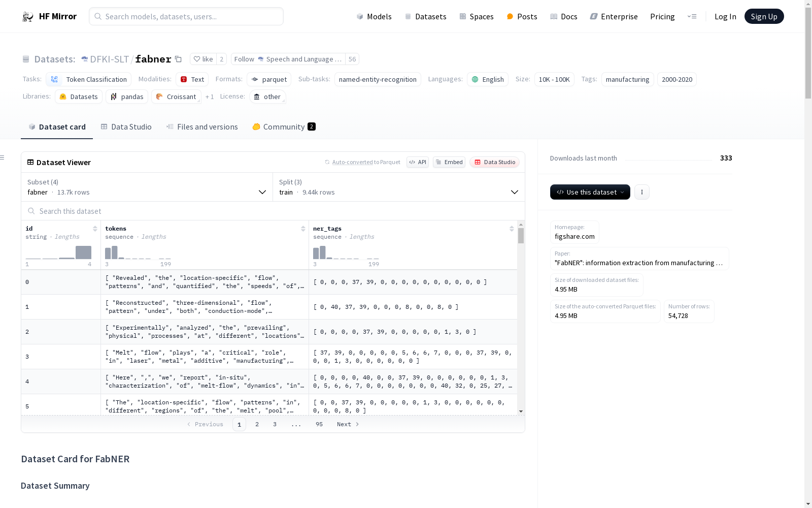
Task: Open the three-dot more options button
Action: 642,192
